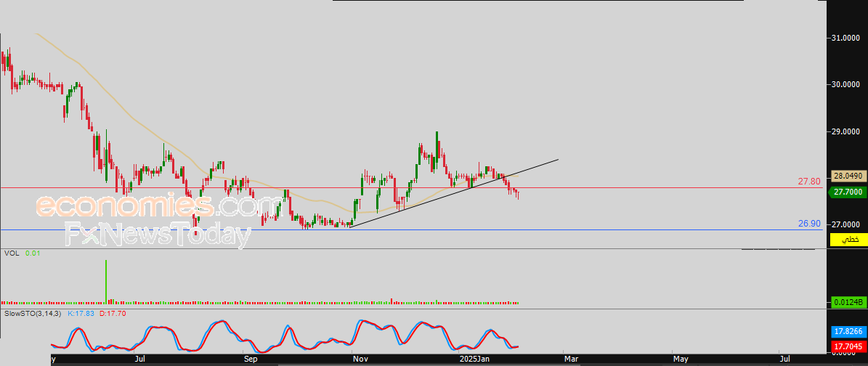Select the black ascending trendline
868x366 pixels.
(x=454, y=193)
